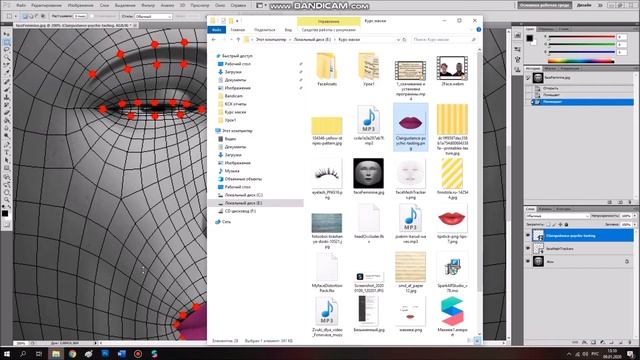The image size is (640, 360).
Task: Select the Eyedropper tool
Action: click(x=7, y=73)
